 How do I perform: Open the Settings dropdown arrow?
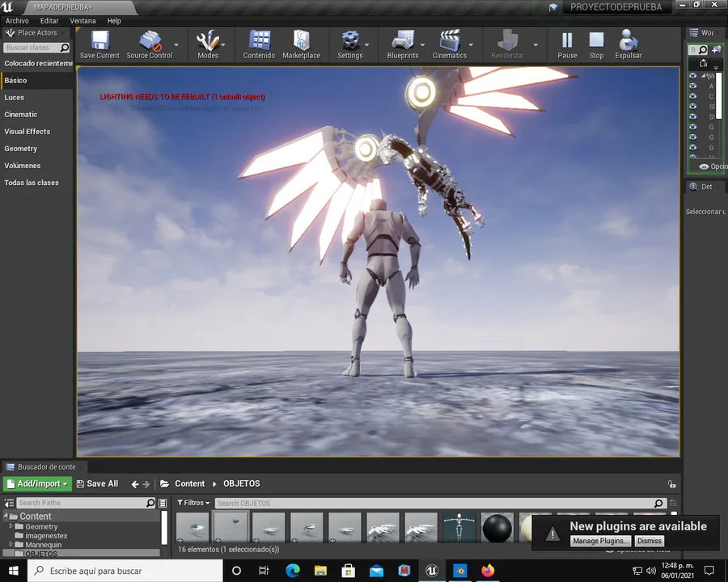click(366, 45)
